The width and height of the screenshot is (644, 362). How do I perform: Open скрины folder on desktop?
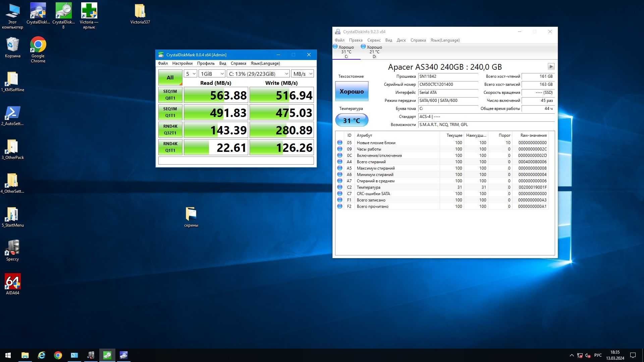pyautogui.click(x=191, y=217)
